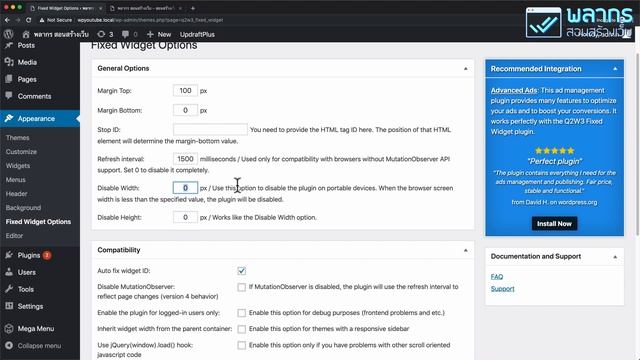The width and height of the screenshot is (640, 360).
Task: Click the Not Secure warning icon
Action: 42,20
